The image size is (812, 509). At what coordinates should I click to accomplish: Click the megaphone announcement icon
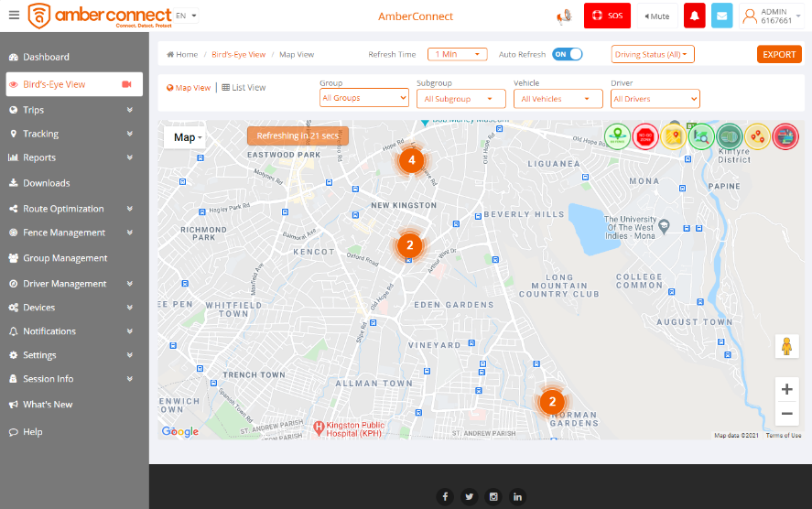pos(564,16)
